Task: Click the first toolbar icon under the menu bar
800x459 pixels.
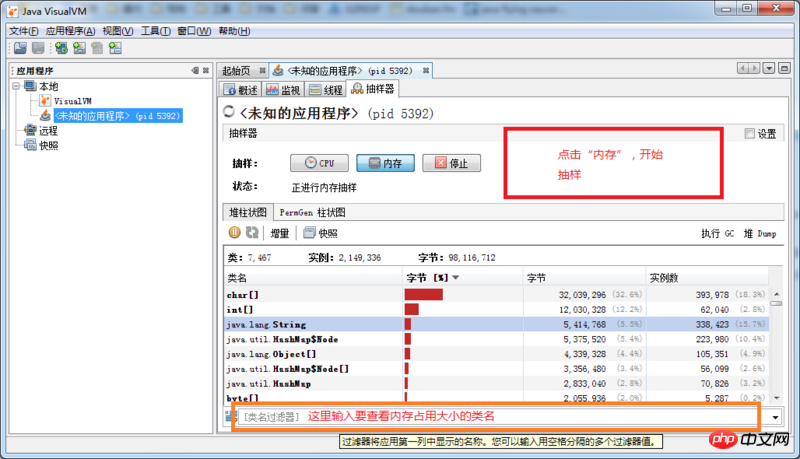Action: click(20, 48)
